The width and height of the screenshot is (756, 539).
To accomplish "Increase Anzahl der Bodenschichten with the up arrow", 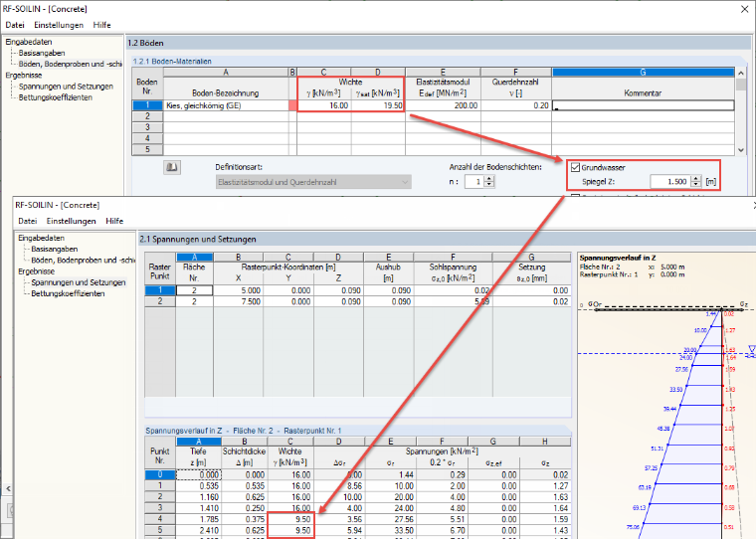I will pyautogui.click(x=489, y=179).
